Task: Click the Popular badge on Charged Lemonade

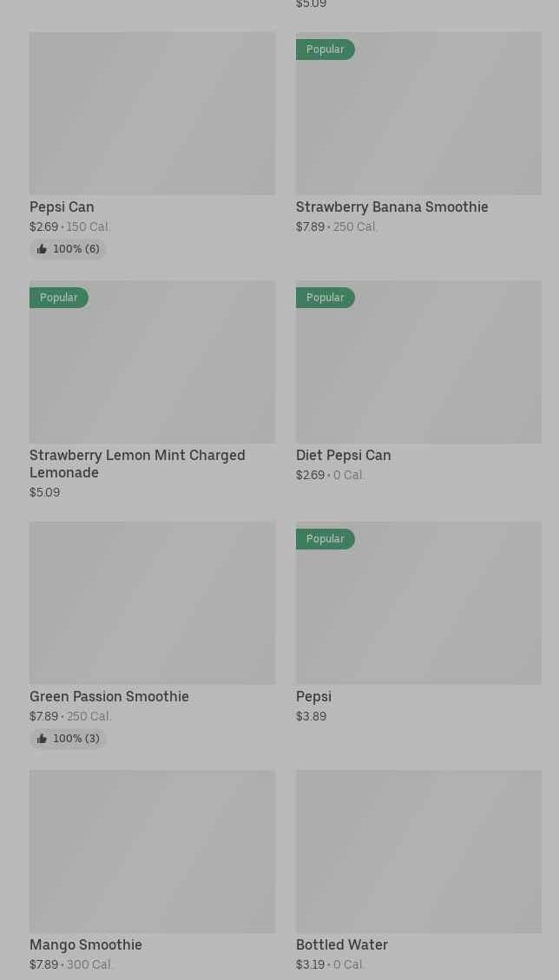Action: 59,298
